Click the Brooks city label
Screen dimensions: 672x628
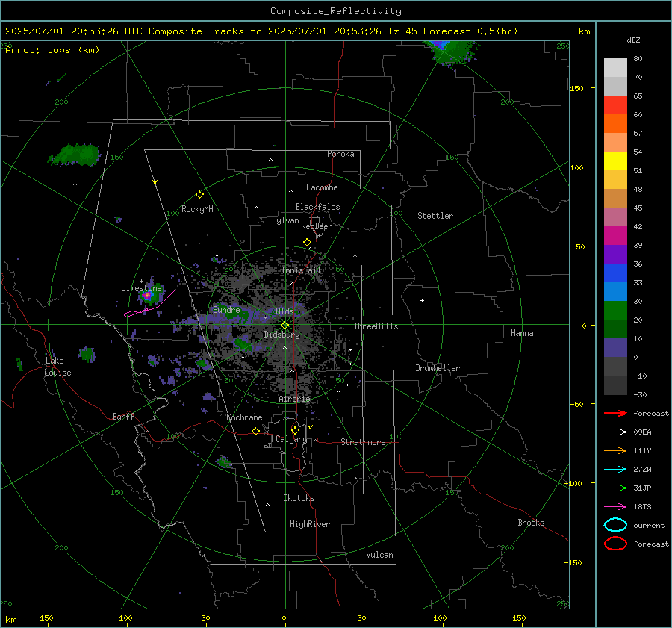[531, 523]
